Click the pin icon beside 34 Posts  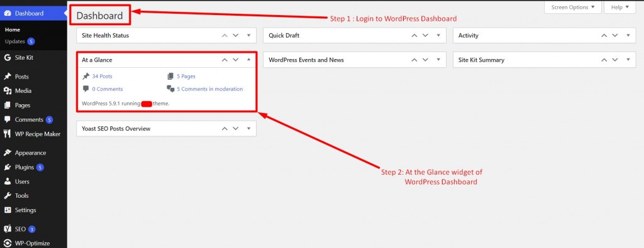[x=86, y=76]
